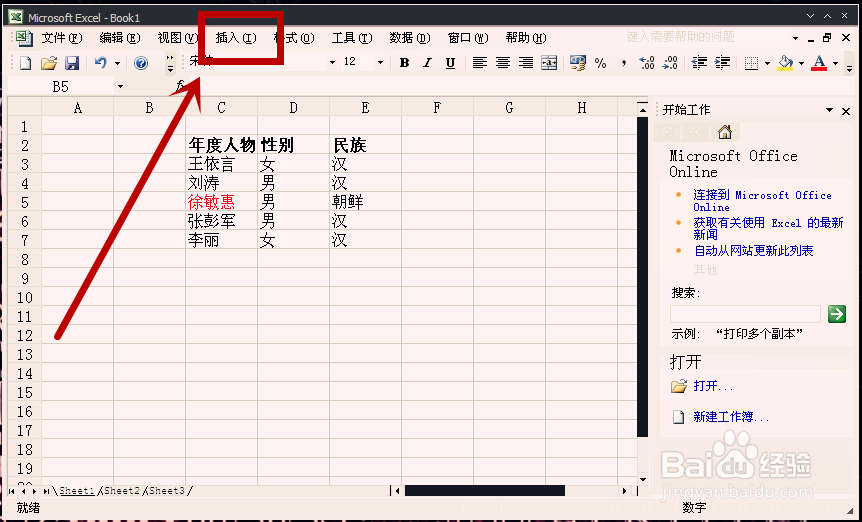The width and height of the screenshot is (862, 522).
Task: Click Increase Decimal icon
Action: click(646, 63)
